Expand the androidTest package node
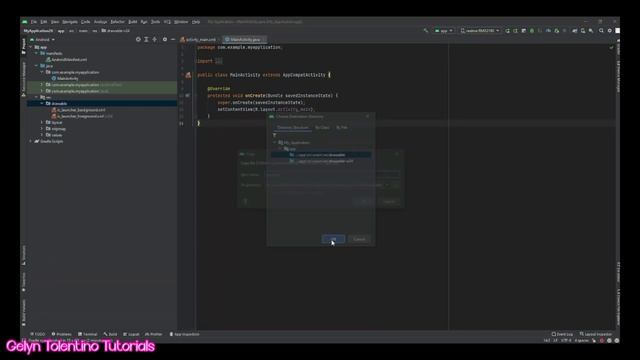Image resolution: width=640 pixels, height=360 pixels. coord(42,85)
